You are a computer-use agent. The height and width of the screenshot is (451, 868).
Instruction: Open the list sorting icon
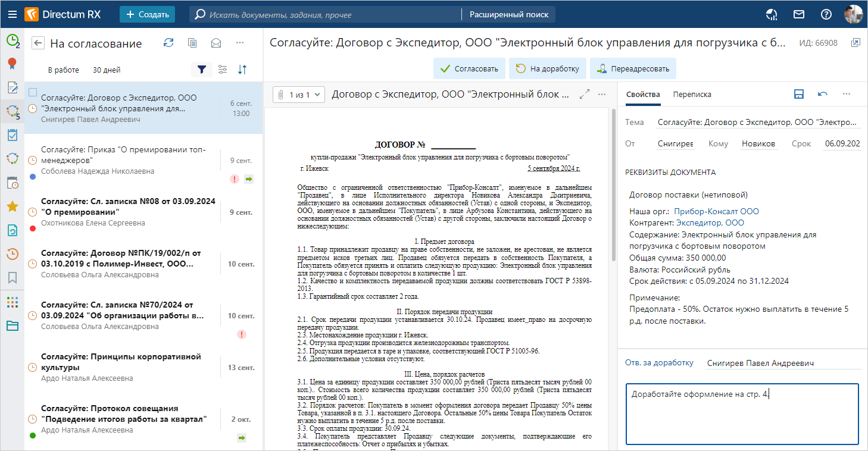point(242,70)
